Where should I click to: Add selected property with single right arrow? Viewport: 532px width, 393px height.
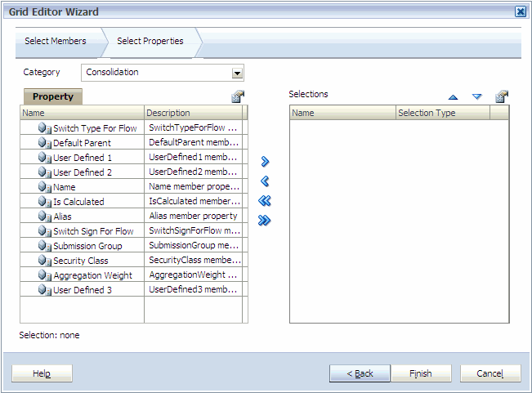[265, 162]
